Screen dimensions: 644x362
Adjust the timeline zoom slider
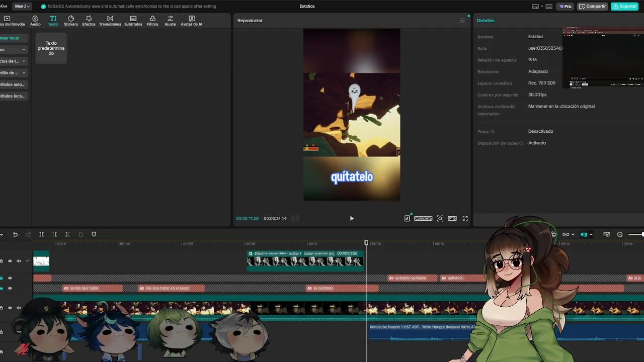[x=636, y=234]
